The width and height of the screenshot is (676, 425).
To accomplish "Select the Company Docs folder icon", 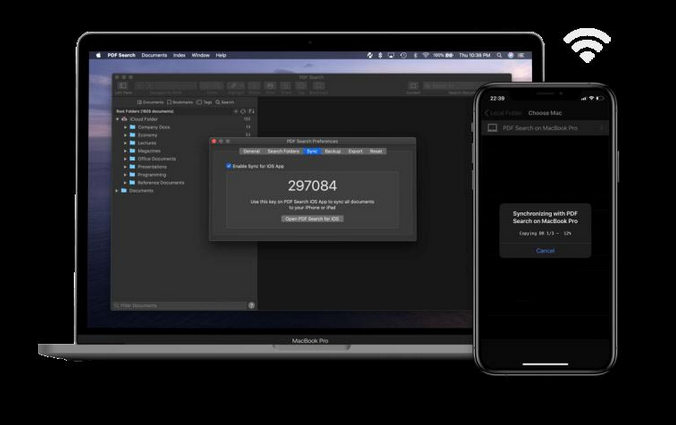I will tap(133, 127).
